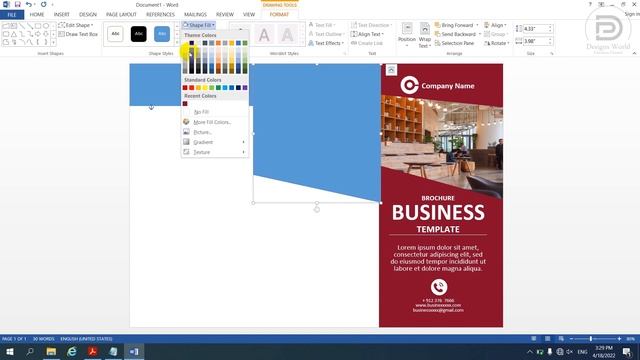
Task: Save the document from Quick Access toolbar
Action: coord(18,4)
